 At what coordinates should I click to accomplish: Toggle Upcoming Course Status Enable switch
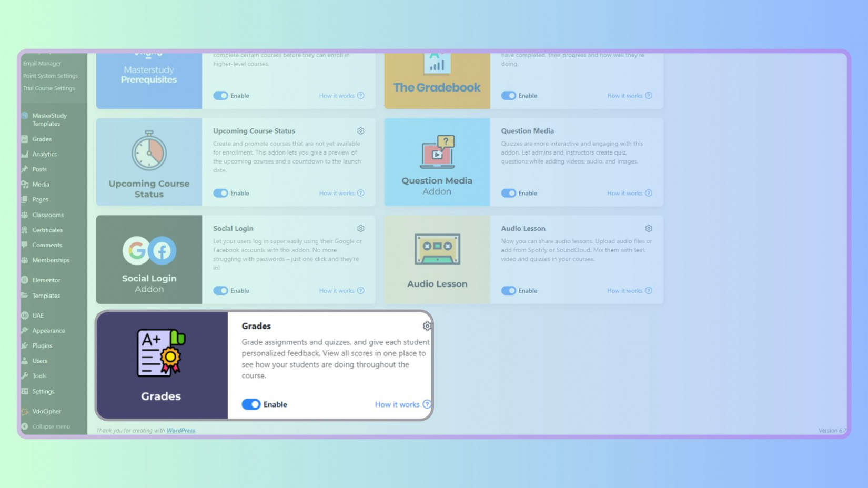(220, 193)
